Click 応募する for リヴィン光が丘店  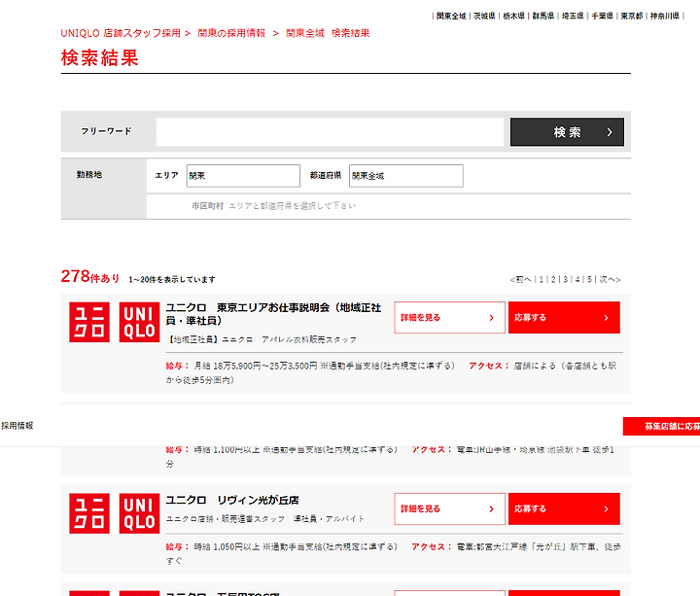pos(564,508)
